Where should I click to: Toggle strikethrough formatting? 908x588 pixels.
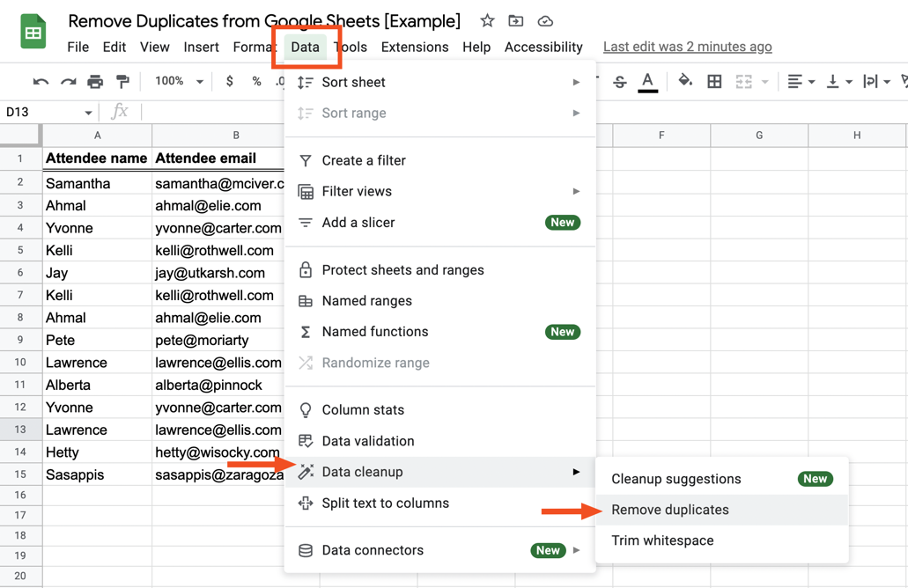tap(621, 80)
